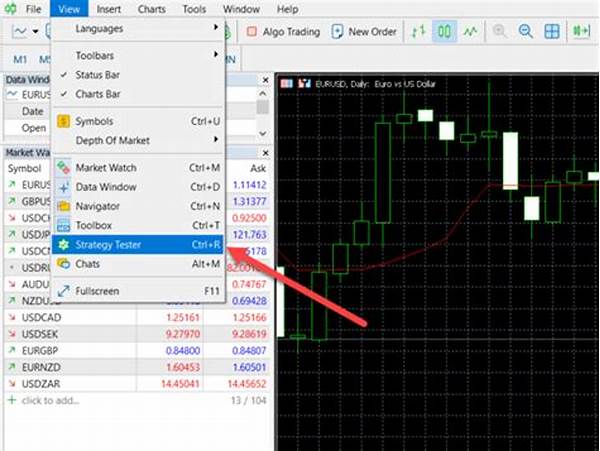Click the Chats bubble icon
The image size is (600, 451).
click(64, 264)
